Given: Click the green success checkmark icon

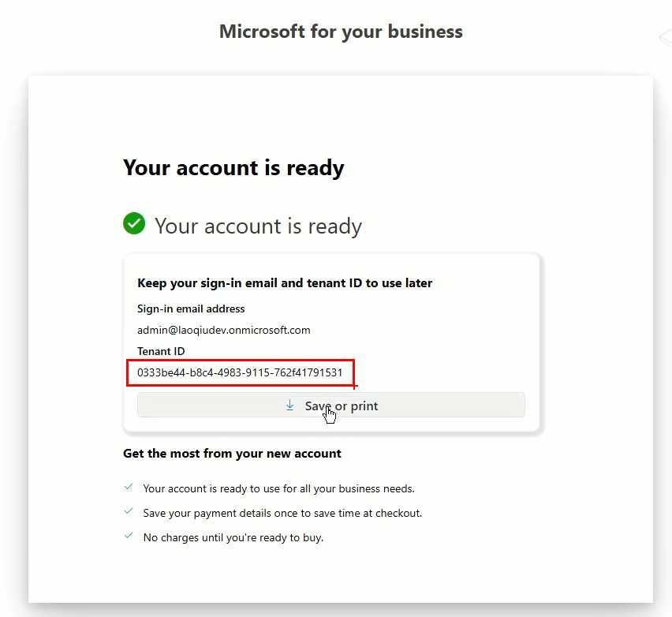Looking at the screenshot, I should coord(134,224).
